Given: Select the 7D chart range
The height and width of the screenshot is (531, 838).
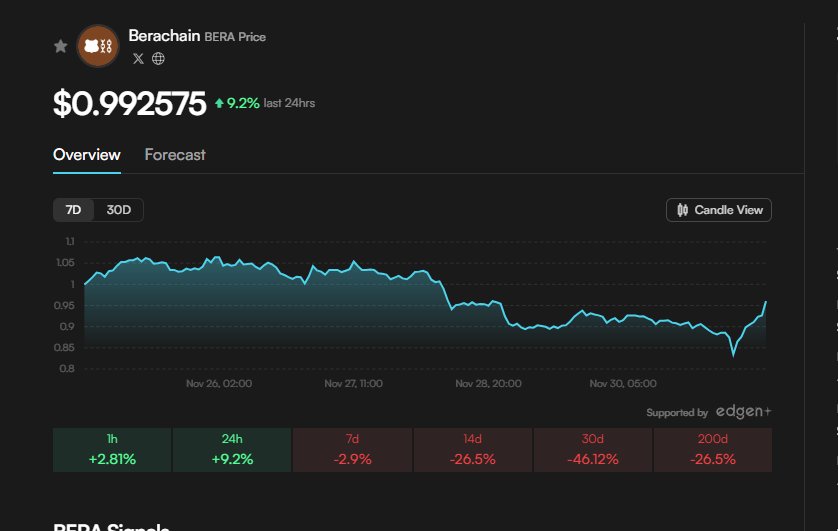Looking at the screenshot, I should coord(73,210).
